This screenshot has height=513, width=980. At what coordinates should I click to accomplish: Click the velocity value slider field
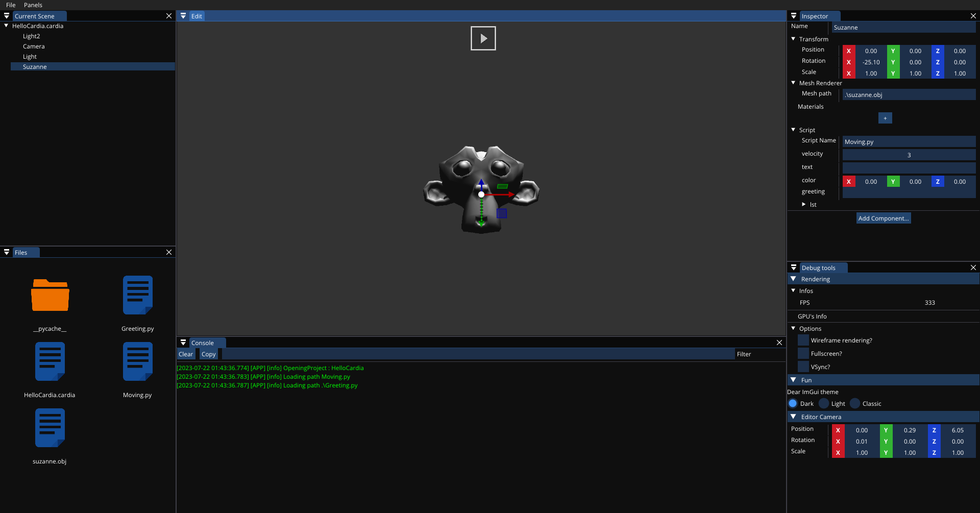pos(909,155)
